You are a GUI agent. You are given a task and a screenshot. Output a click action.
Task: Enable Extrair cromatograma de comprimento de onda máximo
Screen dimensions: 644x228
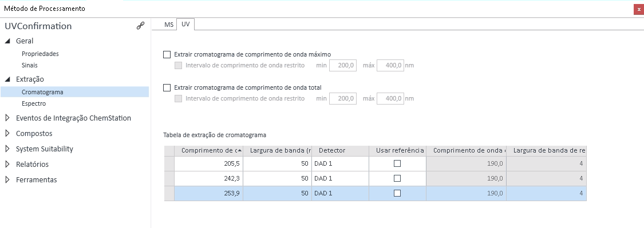pyautogui.click(x=167, y=54)
